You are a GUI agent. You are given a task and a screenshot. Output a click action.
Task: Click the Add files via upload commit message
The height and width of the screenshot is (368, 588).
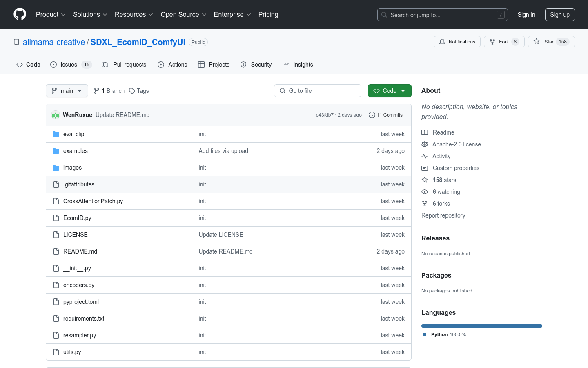[223, 151]
